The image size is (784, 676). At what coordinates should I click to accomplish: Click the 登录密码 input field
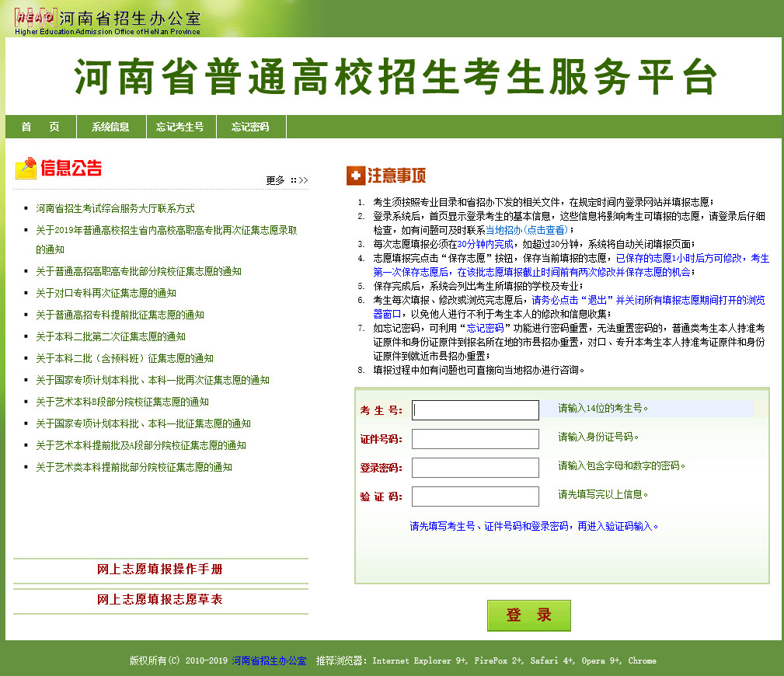pos(475,468)
